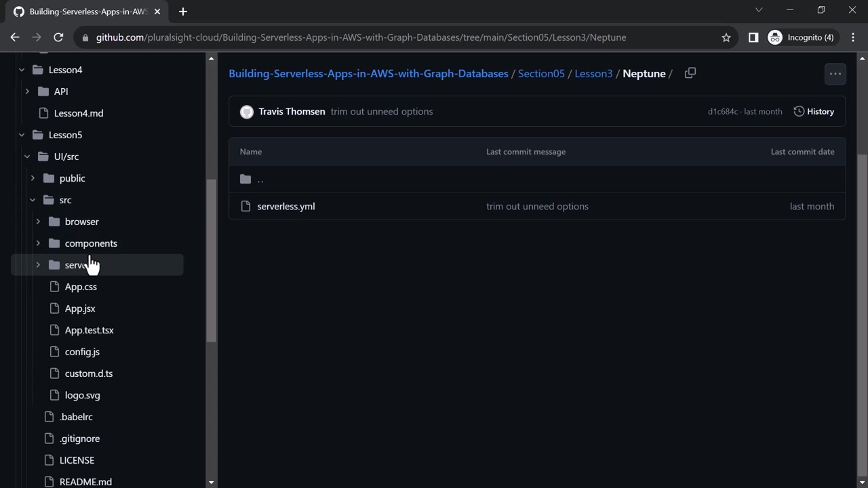Open Lesson4.md in the file tree
The width and height of the screenshot is (868, 488).
point(79,113)
